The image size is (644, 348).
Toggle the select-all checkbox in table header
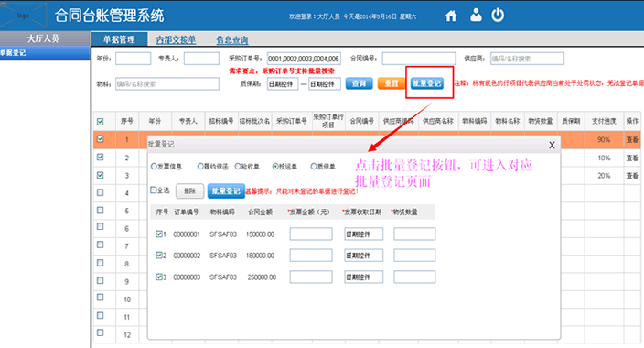[x=101, y=122]
